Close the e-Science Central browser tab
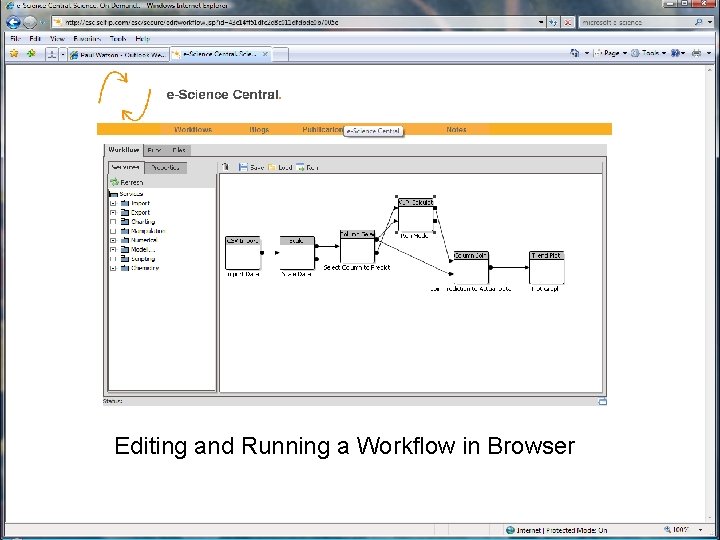The image size is (720, 540). coord(265,54)
